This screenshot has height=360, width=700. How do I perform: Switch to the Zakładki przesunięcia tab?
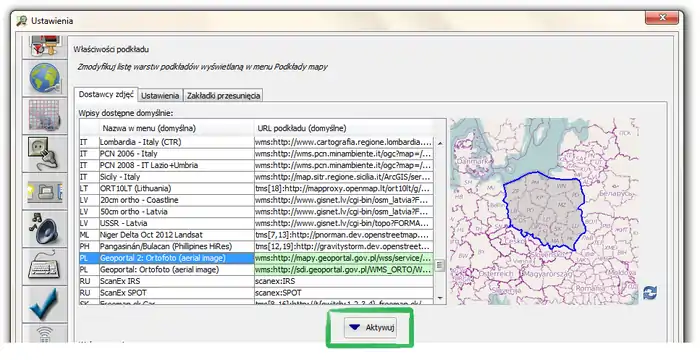pyautogui.click(x=223, y=96)
